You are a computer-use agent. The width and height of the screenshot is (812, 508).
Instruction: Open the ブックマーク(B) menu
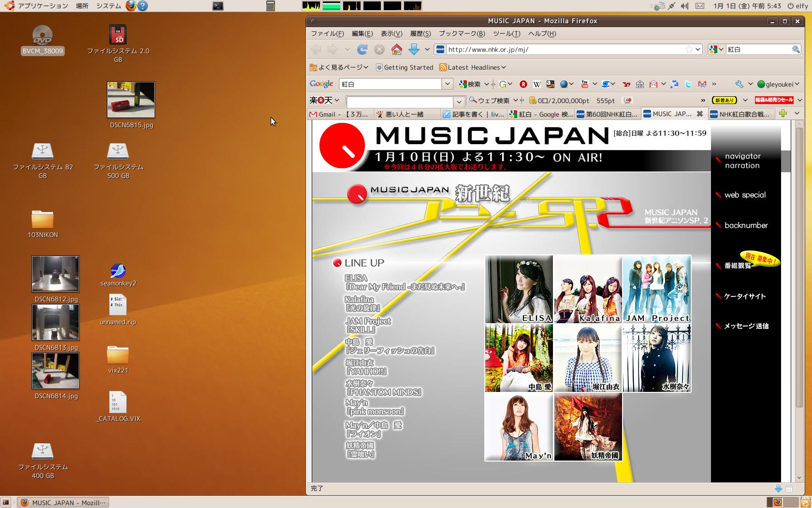point(462,33)
